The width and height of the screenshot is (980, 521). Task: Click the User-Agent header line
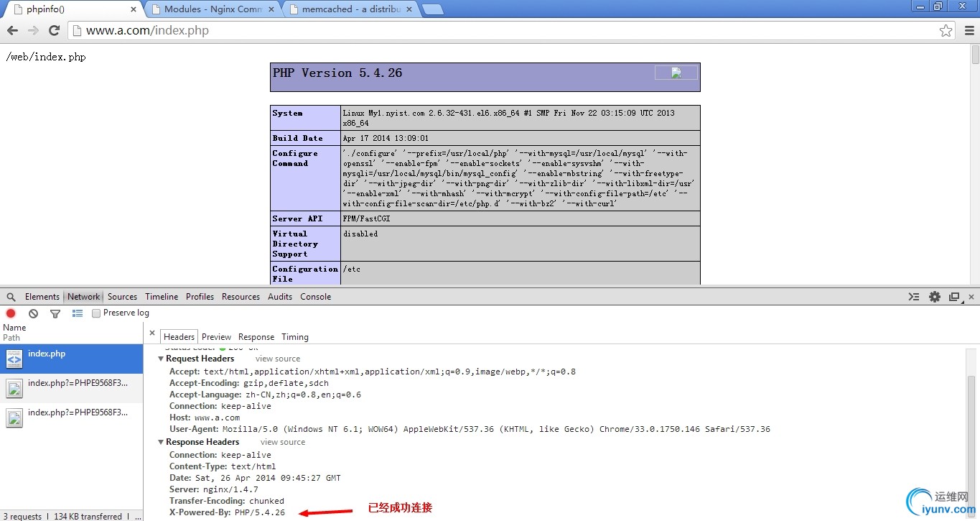click(x=470, y=429)
